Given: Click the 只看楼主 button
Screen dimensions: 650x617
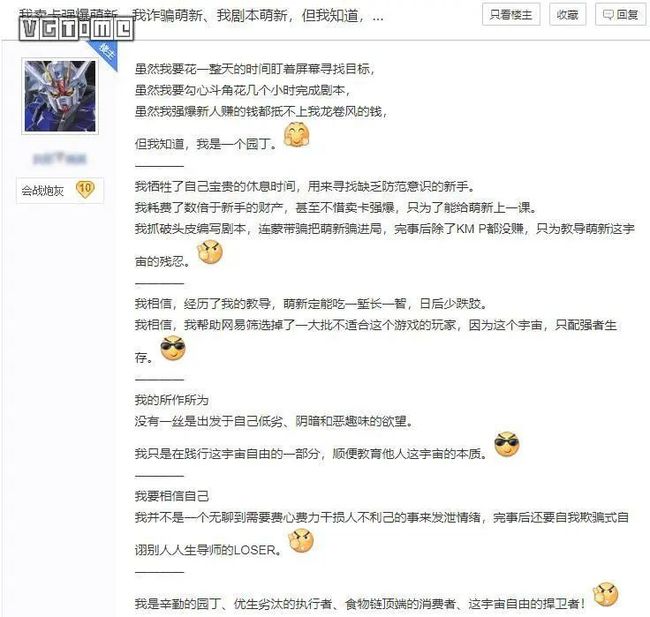Looking at the screenshot, I should (x=511, y=15).
